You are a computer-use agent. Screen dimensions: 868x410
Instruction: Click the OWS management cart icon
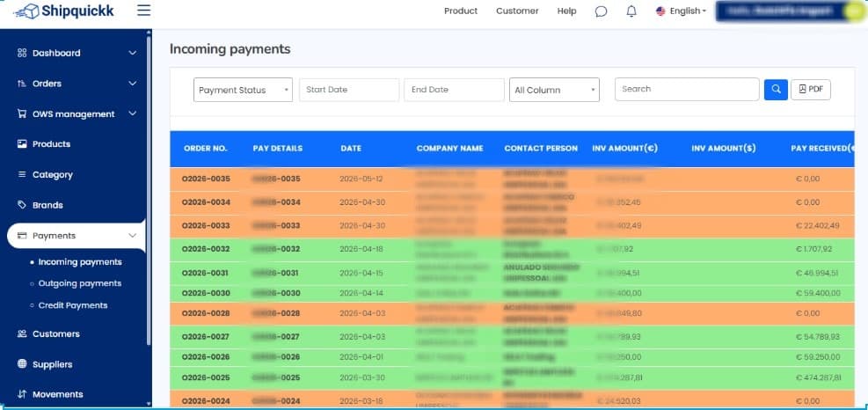coord(22,114)
